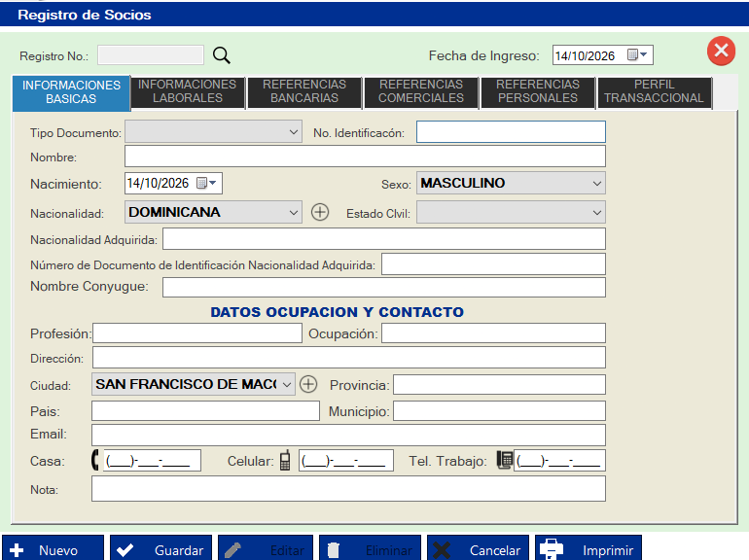The image size is (749, 560).
Task: Focus the Casa phone number field
Action: pyautogui.click(x=152, y=460)
